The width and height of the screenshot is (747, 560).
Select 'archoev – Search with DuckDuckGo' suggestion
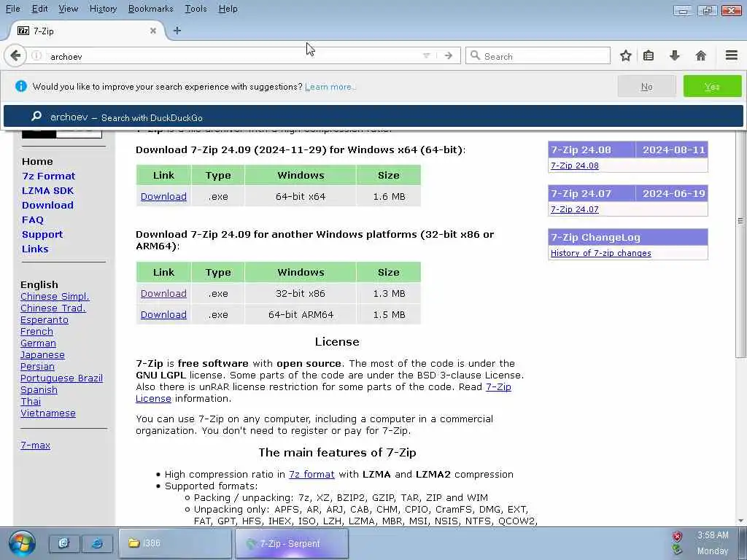pyautogui.click(x=373, y=117)
